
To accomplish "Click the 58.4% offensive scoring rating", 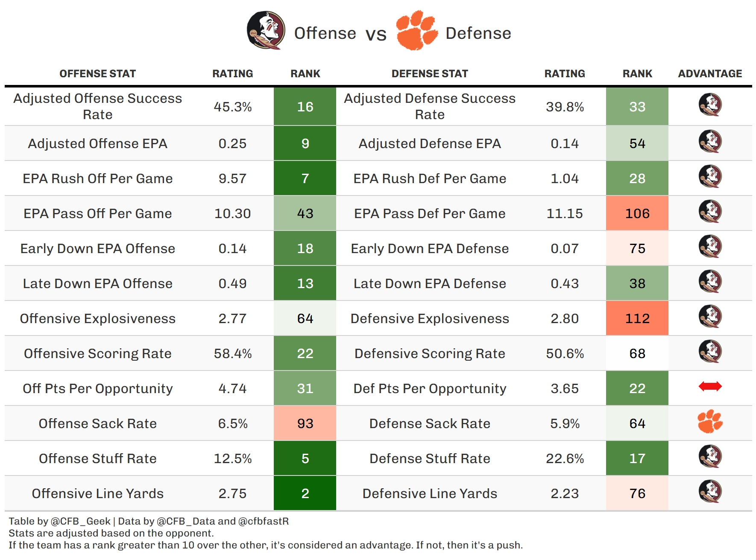I will click(x=233, y=354).
